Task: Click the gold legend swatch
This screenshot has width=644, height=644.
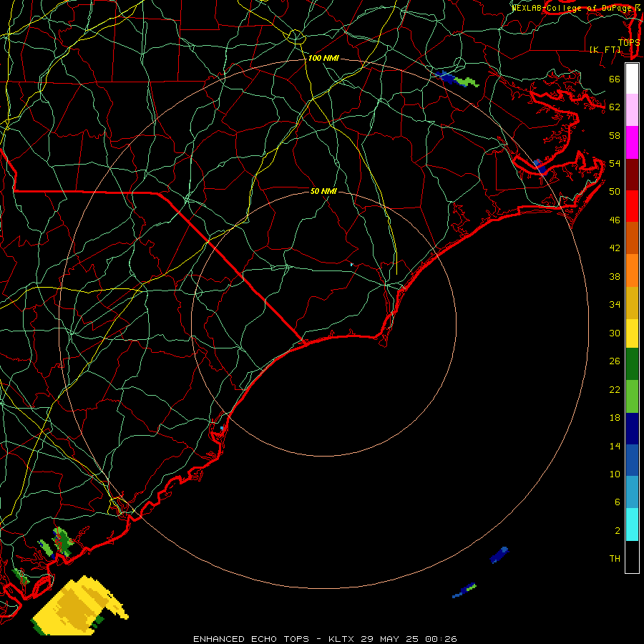Action: tap(632, 303)
